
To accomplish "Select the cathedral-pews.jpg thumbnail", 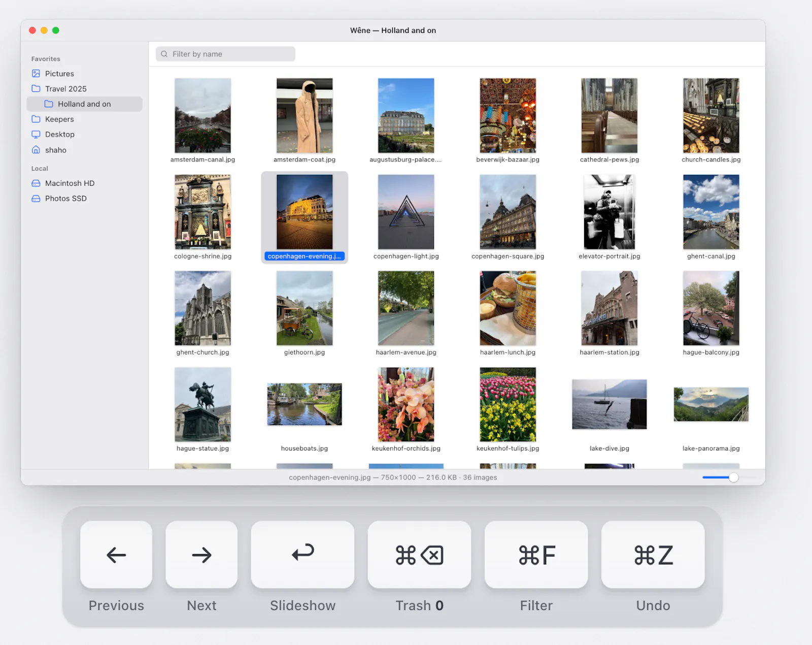I will click(x=610, y=115).
